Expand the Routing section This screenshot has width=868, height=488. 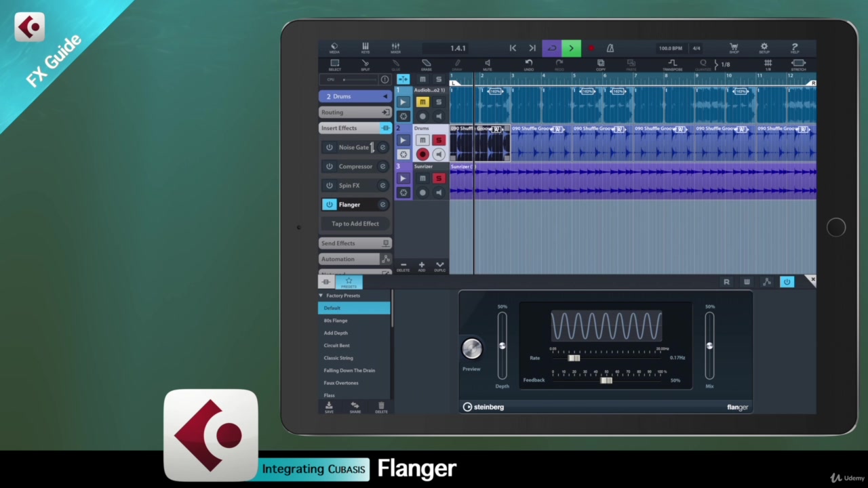click(x=355, y=113)
